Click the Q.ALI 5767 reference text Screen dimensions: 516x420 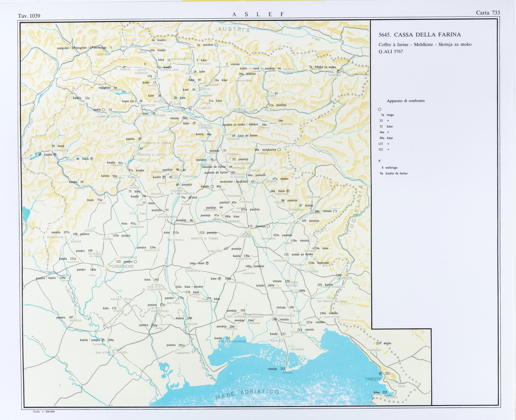click(x=391, y=51)
